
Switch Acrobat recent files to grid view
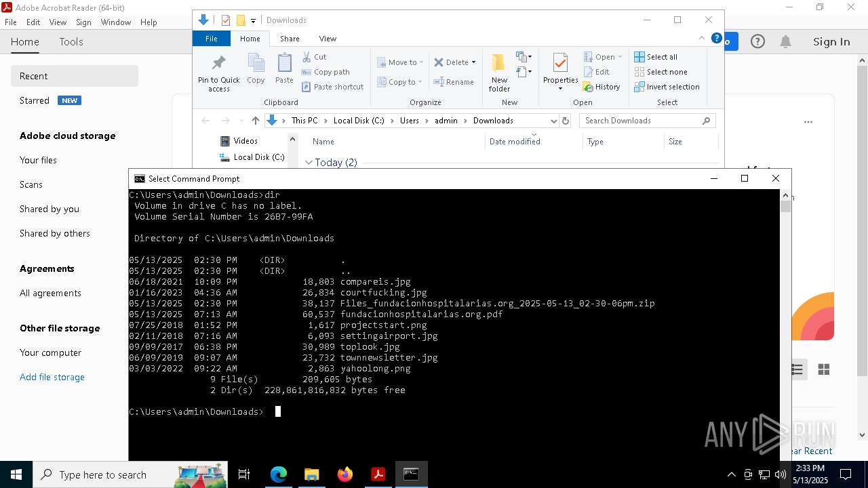click(824, 369)
